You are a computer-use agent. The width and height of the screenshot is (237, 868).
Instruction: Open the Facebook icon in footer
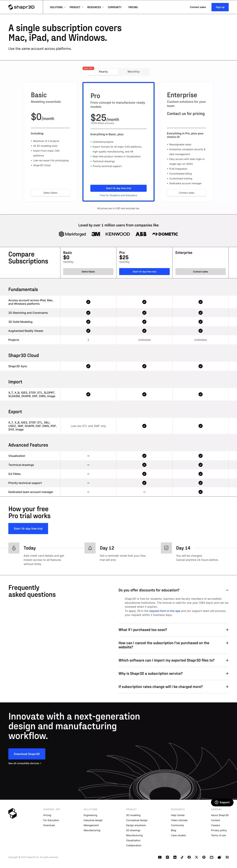(x=189, y=857)
